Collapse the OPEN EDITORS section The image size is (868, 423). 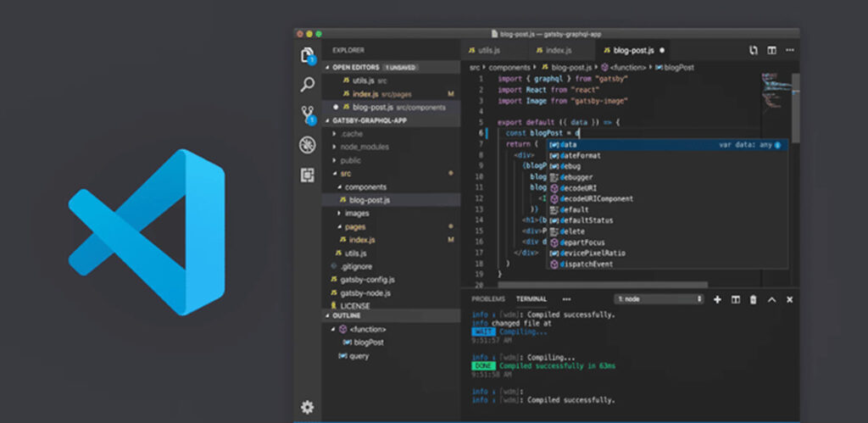point(327,68)
